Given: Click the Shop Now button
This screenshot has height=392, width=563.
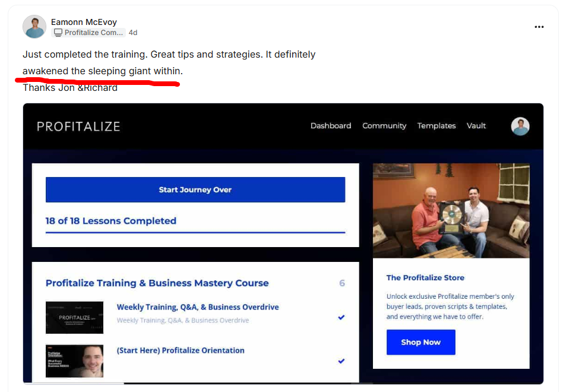Looking at the screenshot, I should click(x=421, y=342).
